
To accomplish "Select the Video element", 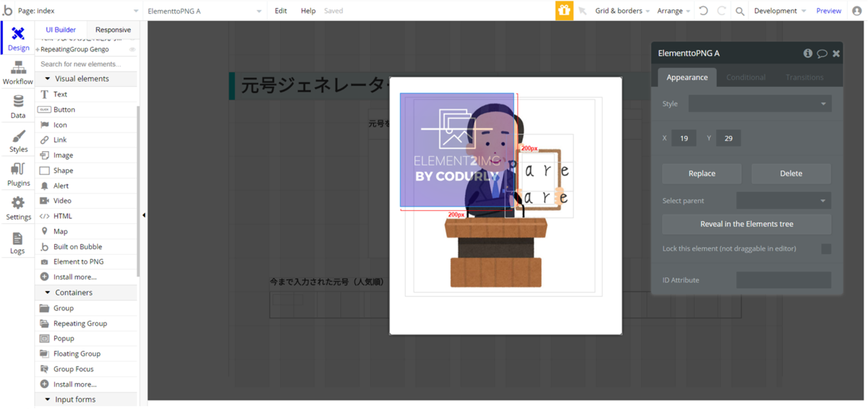I will coord(86,200).
